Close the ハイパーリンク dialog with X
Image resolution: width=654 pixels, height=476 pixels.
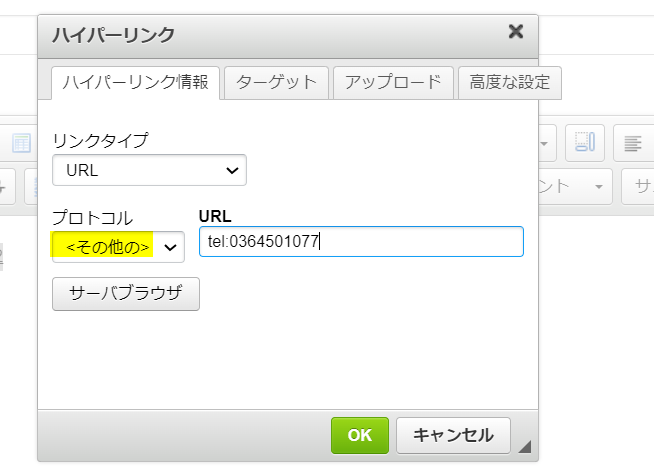coord(516,32)
